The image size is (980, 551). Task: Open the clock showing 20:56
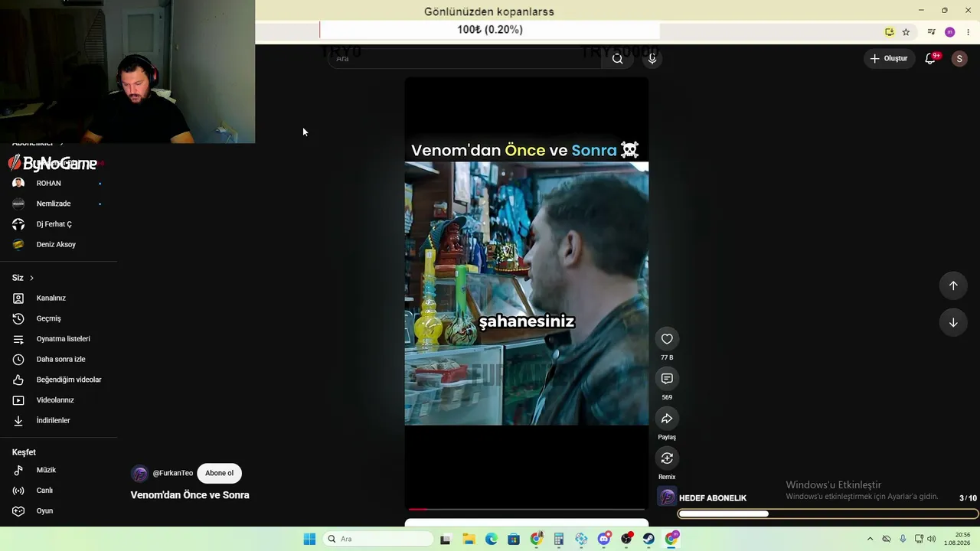(957, 539)
